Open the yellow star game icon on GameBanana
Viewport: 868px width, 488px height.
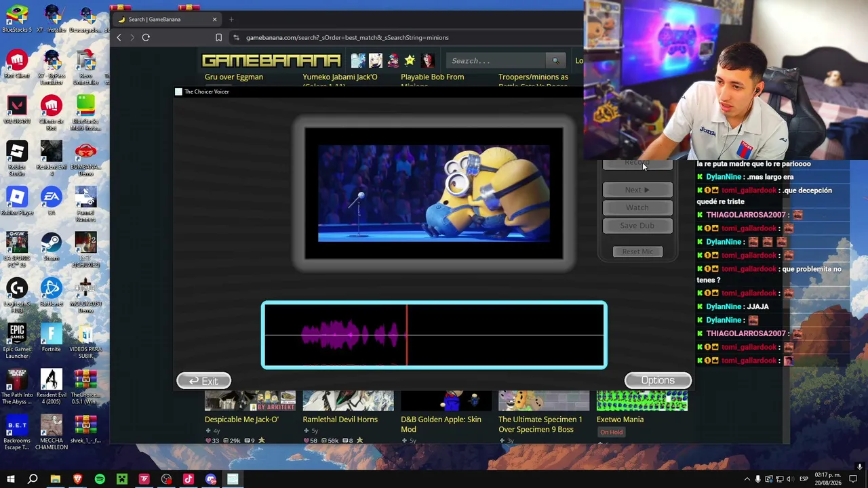click(x=410, y=61)
